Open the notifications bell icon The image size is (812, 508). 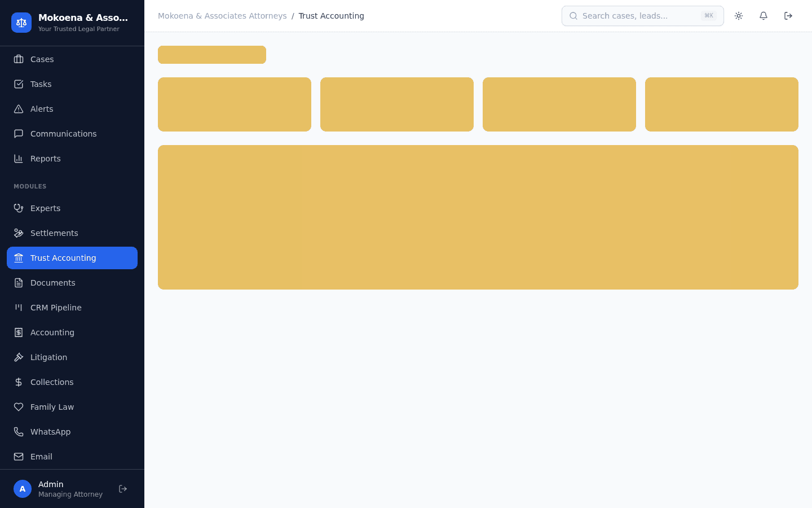click(764, 16)
